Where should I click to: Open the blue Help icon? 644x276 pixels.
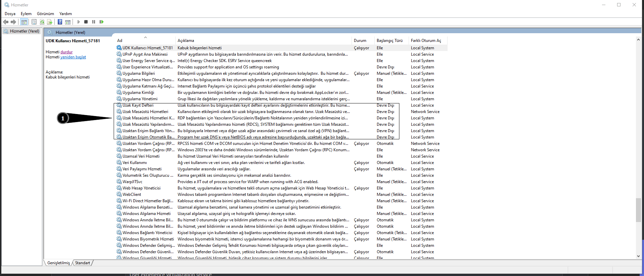tap(60, 22)
